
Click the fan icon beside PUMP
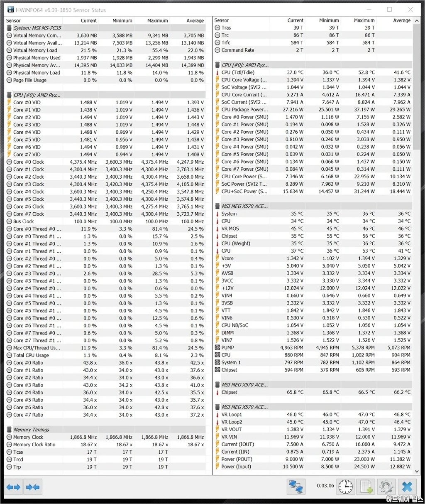(217, 348)
